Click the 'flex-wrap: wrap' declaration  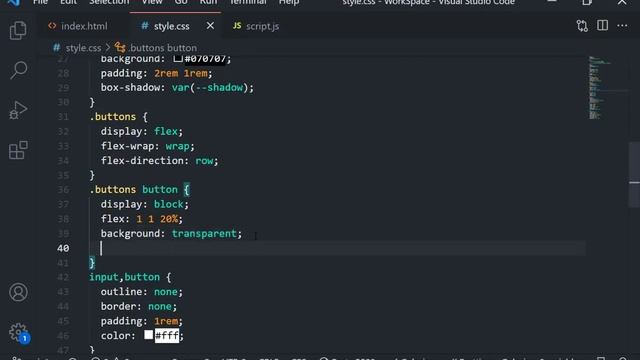148,146
